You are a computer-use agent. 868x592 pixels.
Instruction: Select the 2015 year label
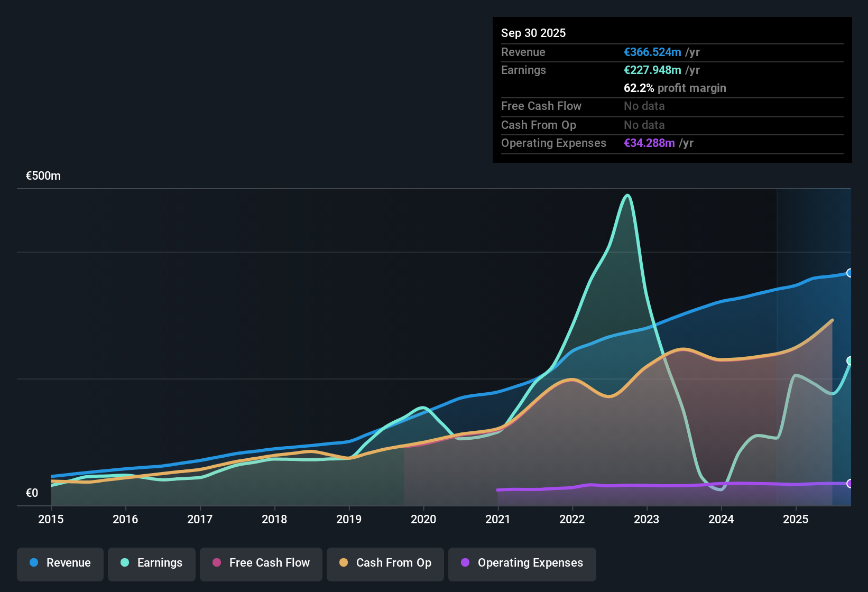coord(50,520)
